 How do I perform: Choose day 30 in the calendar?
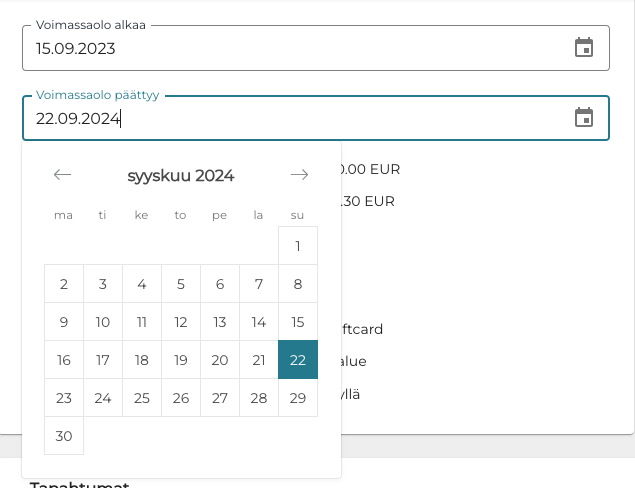64,436
